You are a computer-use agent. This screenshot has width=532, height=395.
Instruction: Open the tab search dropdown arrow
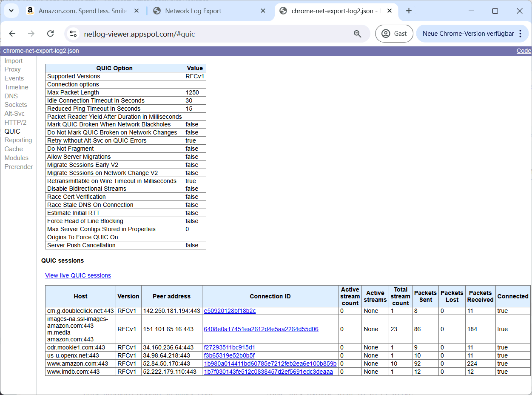(11, 11)
